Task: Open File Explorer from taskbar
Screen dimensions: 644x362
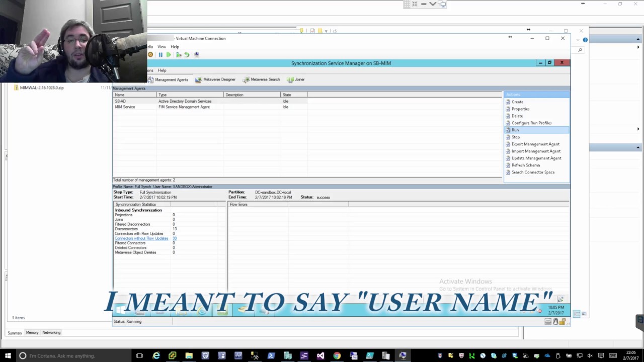Action: pyautogui.click(x=189, y=356)
